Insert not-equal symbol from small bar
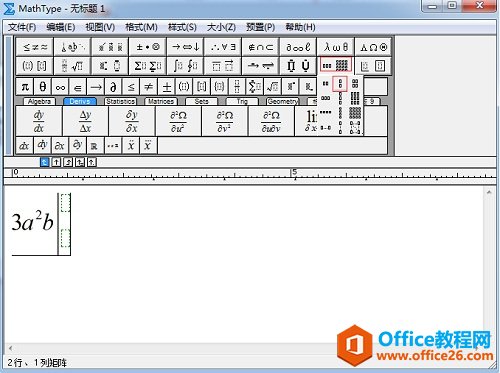The width and height of the screenshot is (500, 373). (149, 87)
